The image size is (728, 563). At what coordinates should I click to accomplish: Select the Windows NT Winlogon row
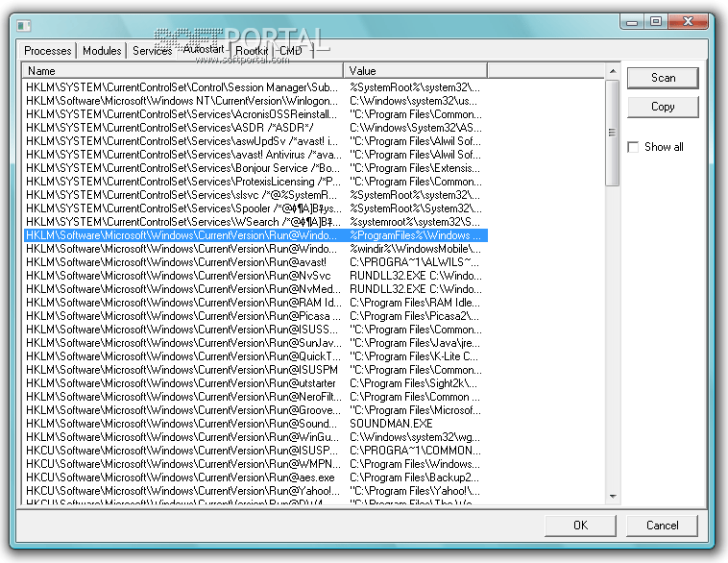[255, 101]
